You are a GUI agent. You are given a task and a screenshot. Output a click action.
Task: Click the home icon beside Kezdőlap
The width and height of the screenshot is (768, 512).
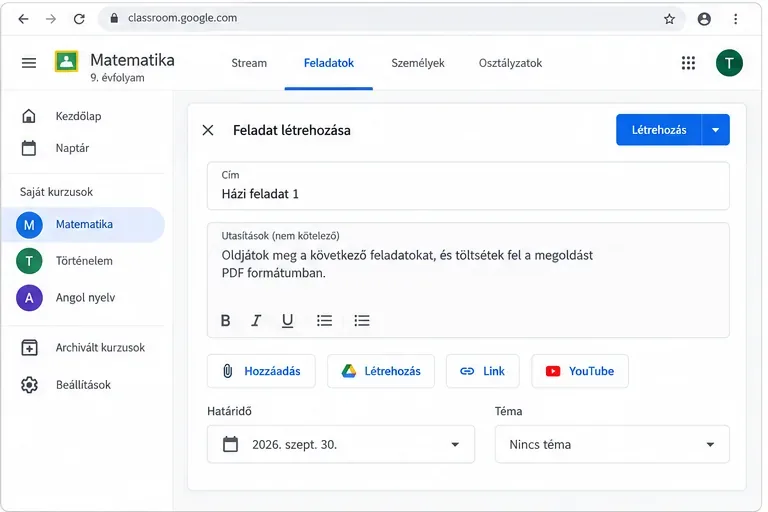pos(29,116)
